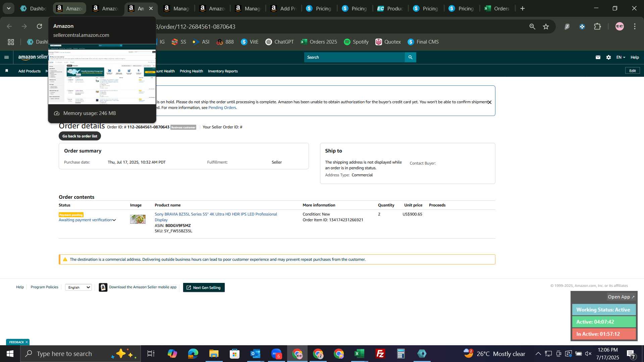This screenshot has width=644, height=362.
Task: Download the Amazon Seller mobile app link
Action: (143, 287)
